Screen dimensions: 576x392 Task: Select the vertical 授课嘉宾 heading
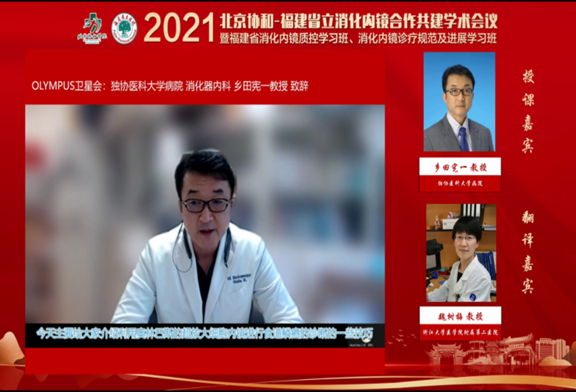click(527, 111)
